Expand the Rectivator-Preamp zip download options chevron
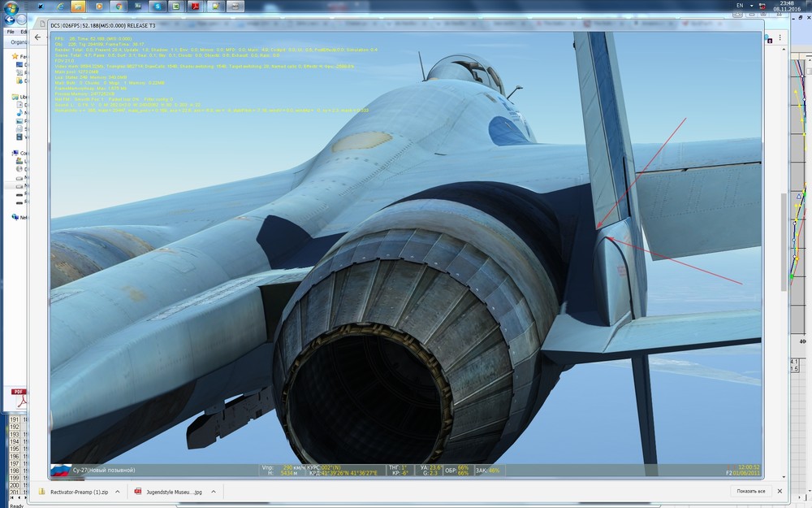 click(117, 492)
